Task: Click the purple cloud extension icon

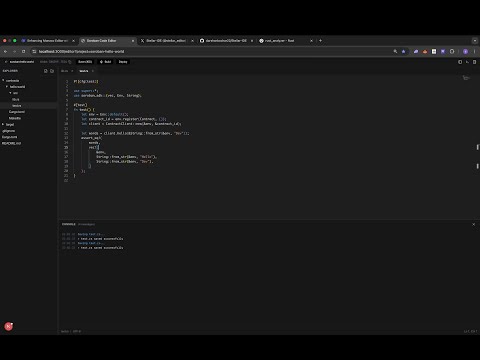Action: (x=416, y=51)
